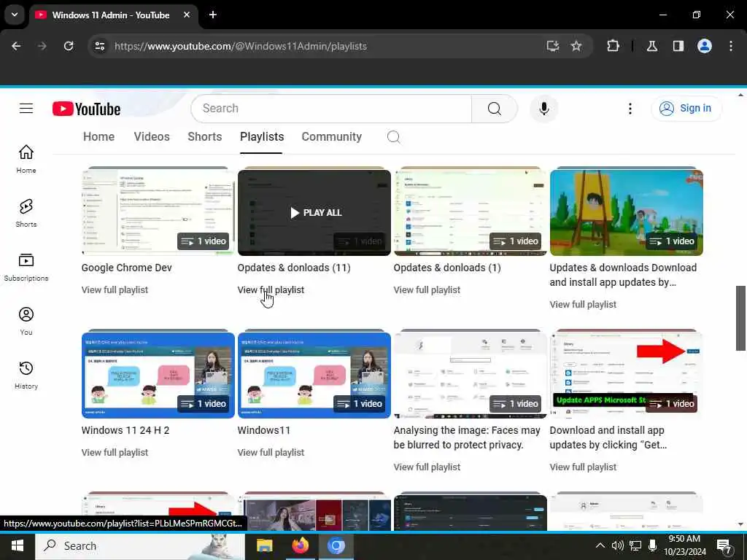Viewport: 747px width, 560px height.
Task: Expand the tab search dropdown
Action: [15, 15]
